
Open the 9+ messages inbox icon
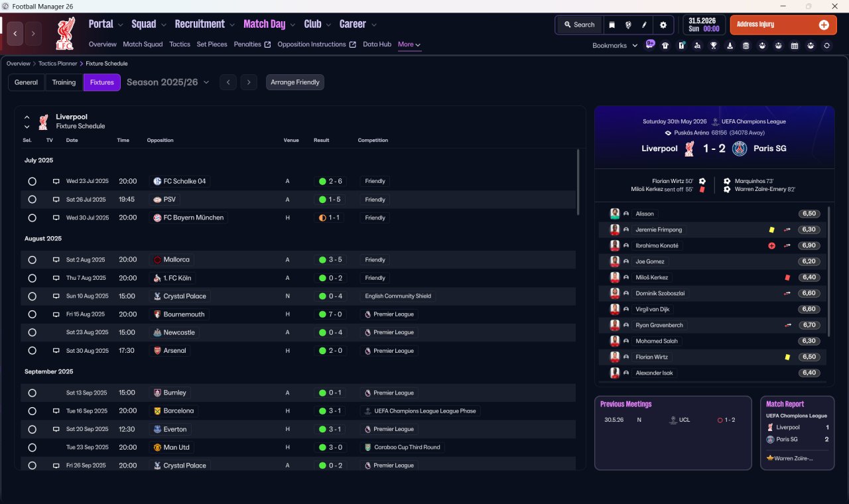650,45
